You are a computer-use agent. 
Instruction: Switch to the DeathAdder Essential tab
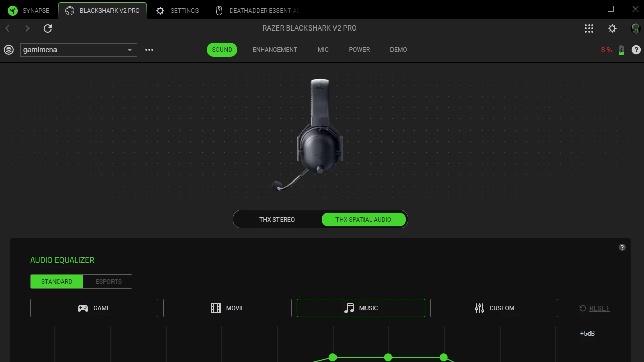click(257, 10)
